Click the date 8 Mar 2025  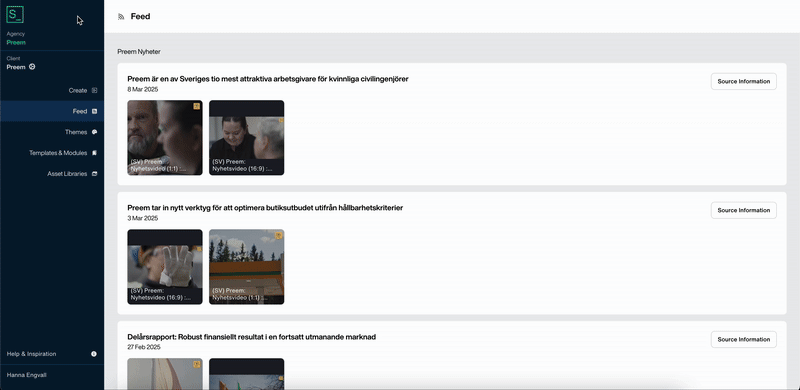(x=143, y=89)
